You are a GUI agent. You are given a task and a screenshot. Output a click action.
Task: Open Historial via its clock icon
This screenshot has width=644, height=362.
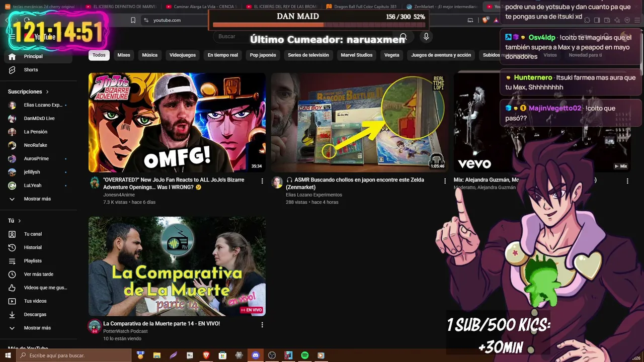(12, 247)
